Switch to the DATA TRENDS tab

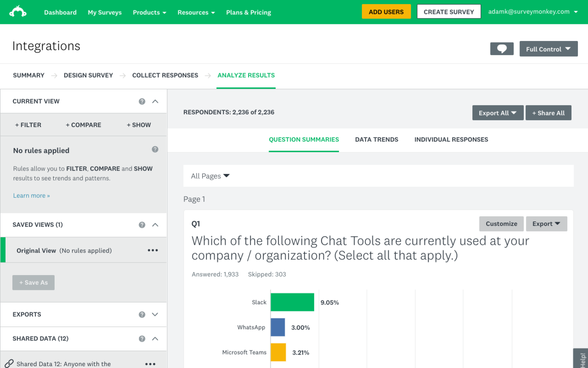376,139
